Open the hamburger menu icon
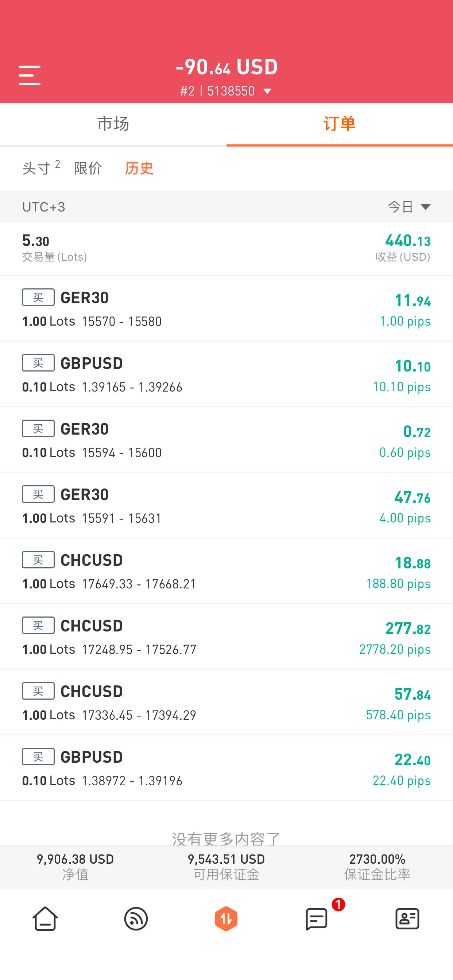The height and width of the screenshot is (980, 453). click(29, 75)
